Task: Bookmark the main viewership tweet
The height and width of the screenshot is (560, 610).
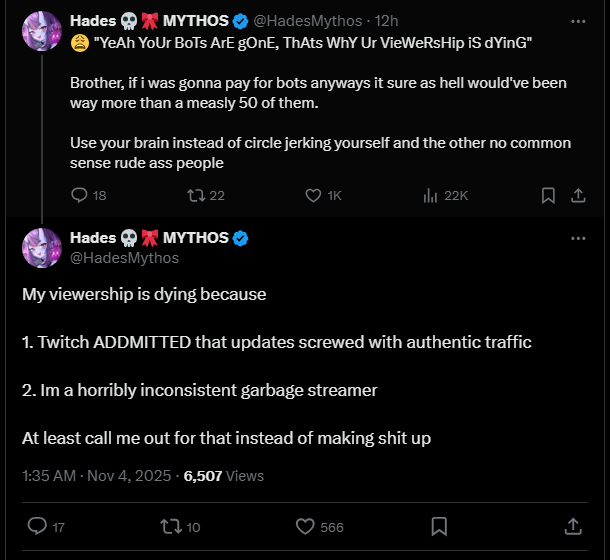Action: click(438, 526)
